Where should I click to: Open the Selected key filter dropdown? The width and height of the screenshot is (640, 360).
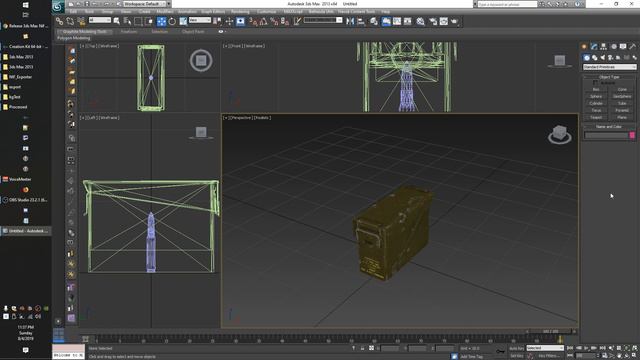[x=545, y=348]
